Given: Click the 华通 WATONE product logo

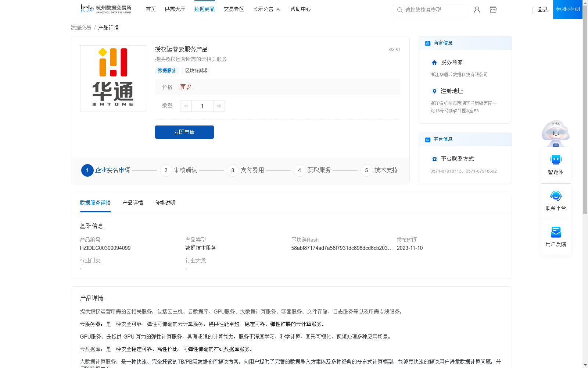Looking at the screenshot, I should [x=113, y=78].
